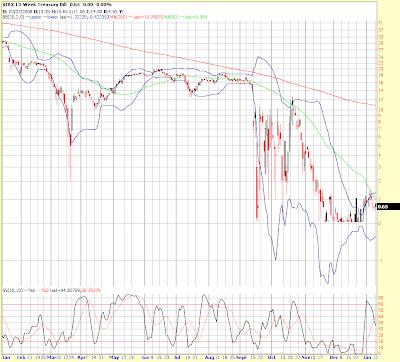
Task: Click the May month label on the time axis
Action: (x=114, y=358)
